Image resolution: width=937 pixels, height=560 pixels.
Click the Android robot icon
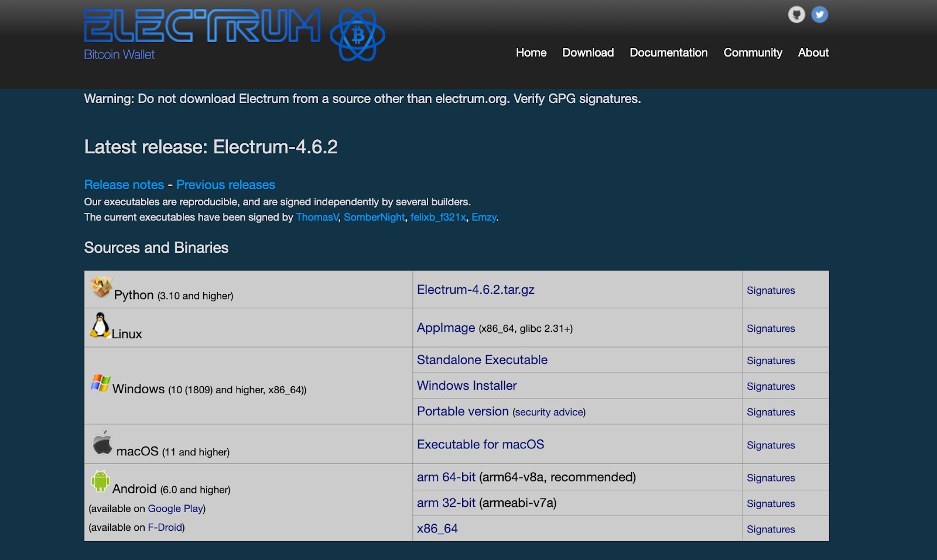pyautogui.click(x=101, y=481)
